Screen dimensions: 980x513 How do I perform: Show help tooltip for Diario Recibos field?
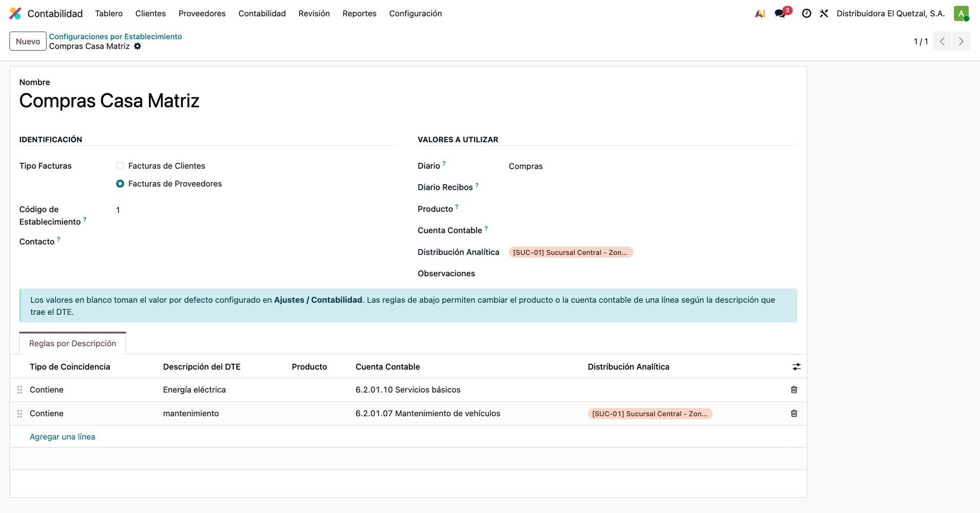(x=477, y=185)
